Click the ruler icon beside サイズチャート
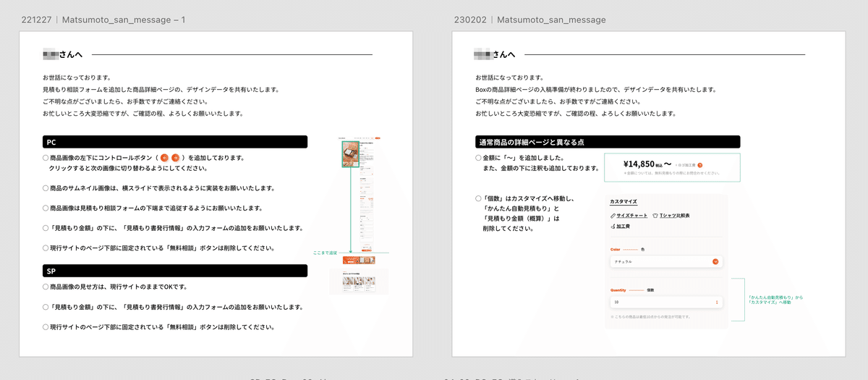 [x=613, y=216]
